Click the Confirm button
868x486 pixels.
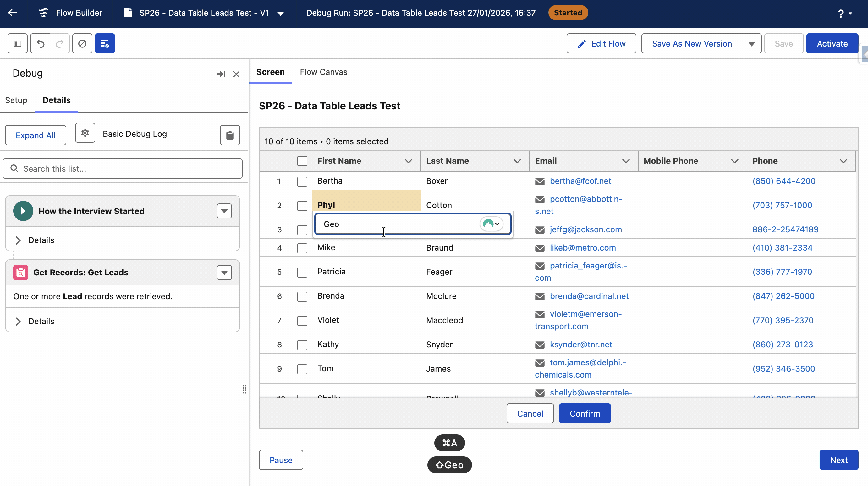pos(585,413)
